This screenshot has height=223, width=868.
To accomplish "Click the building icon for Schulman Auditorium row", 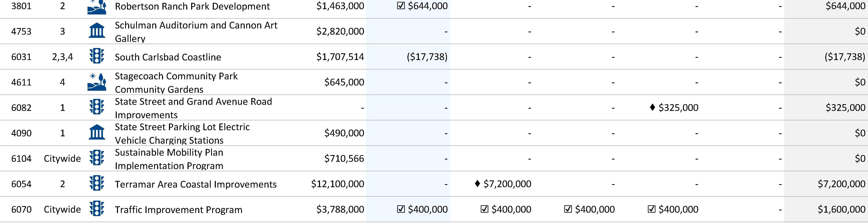I will click(x=97, y=31).
